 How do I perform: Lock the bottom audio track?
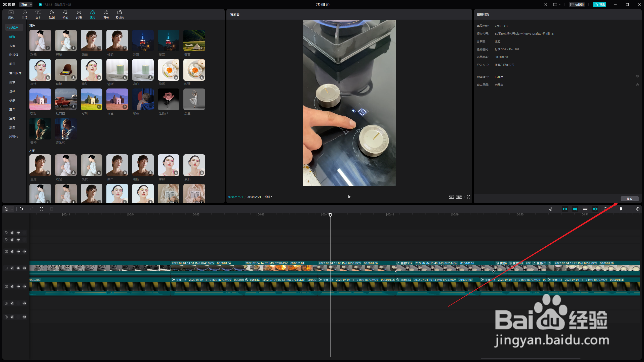click(x=12, y=317)
